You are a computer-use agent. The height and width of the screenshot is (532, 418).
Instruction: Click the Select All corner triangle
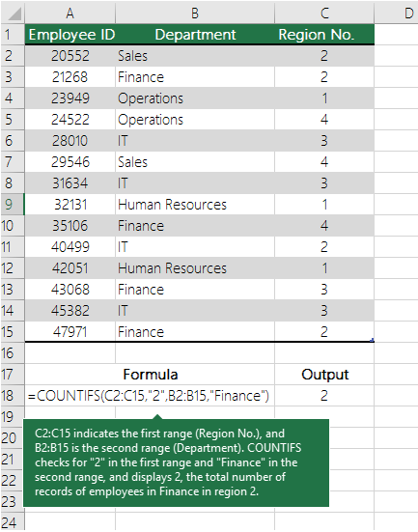[x=13, y=13]
